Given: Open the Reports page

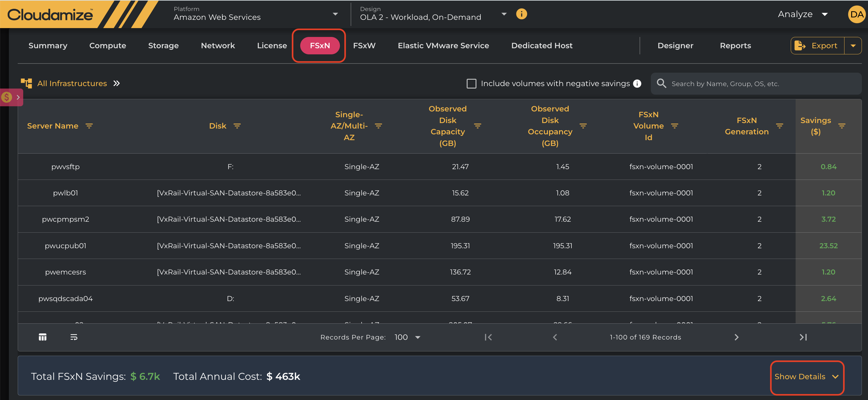Looking at the screenshot, I should coord(735,45).
